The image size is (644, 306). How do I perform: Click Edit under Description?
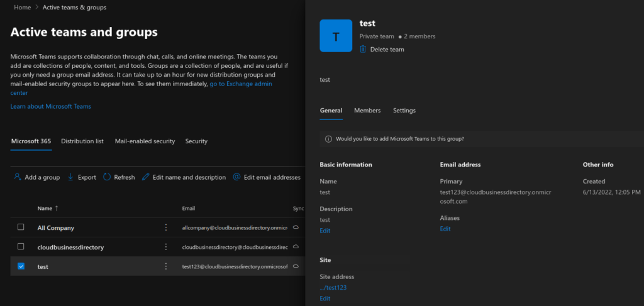[x=325, y=231]
